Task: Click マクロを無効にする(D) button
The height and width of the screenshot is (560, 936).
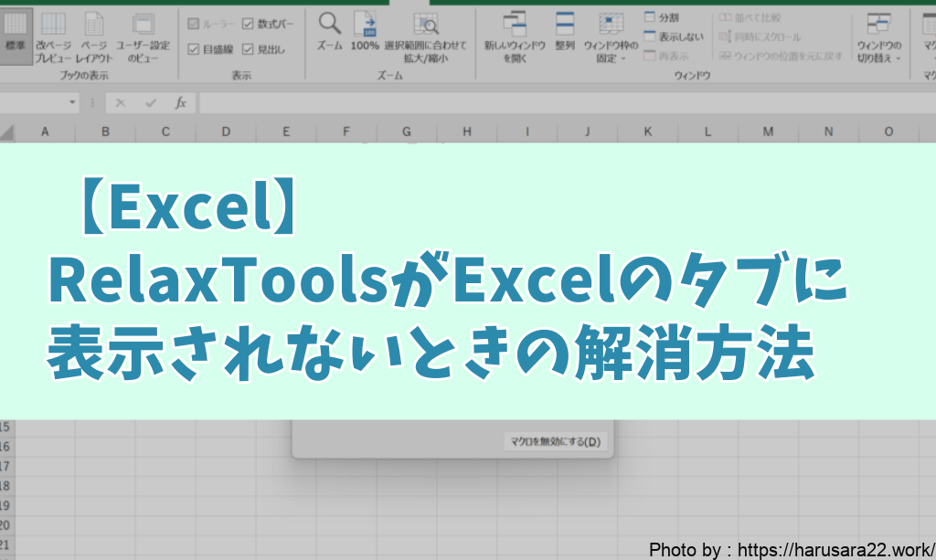Action: [555, 442]
